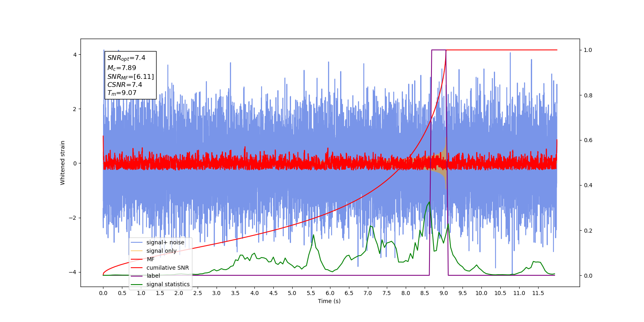Viewport: 644px width, 322px height.
Task: Click the Mc=7.89 annotation text
Action: tap(122, 68)
